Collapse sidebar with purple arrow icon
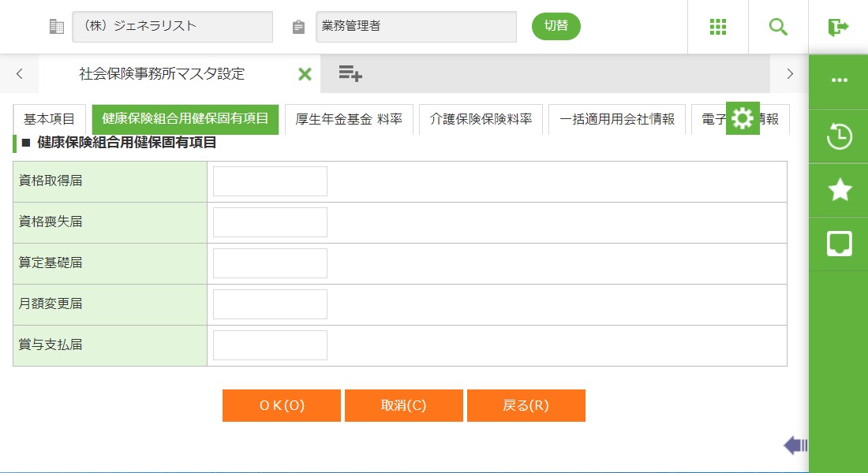This screenshot has width=868, height=473. coord(795,445)
